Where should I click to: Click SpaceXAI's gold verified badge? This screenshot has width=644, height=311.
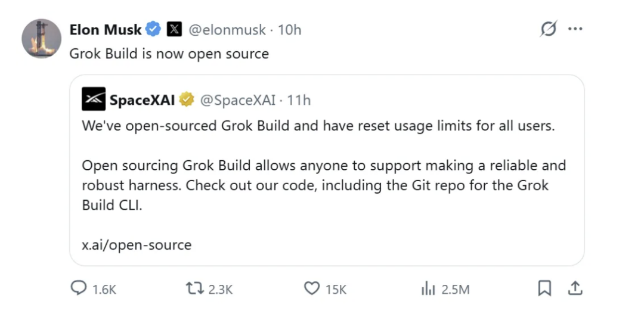[x=187, y=99]
